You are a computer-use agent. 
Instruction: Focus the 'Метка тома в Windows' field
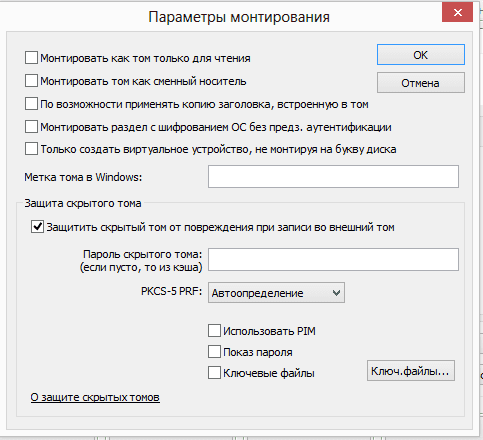click(x=333, y=176)
